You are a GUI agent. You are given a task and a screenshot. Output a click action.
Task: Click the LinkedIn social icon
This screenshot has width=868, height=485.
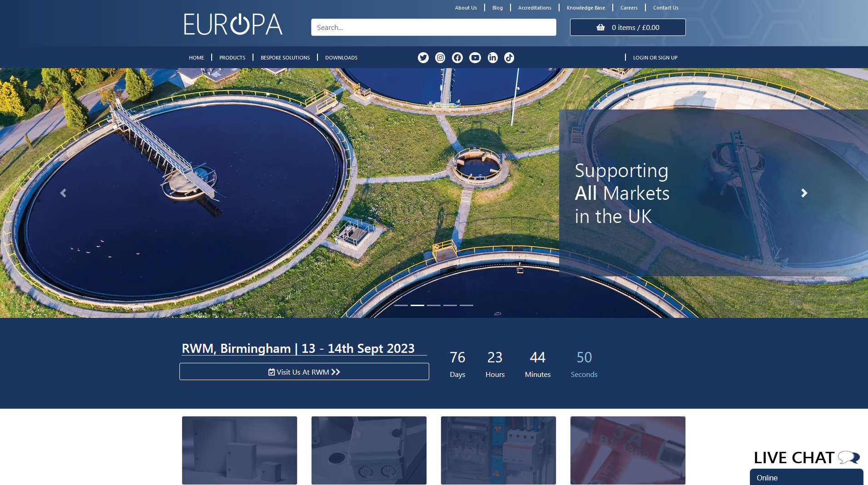(492, 58)
